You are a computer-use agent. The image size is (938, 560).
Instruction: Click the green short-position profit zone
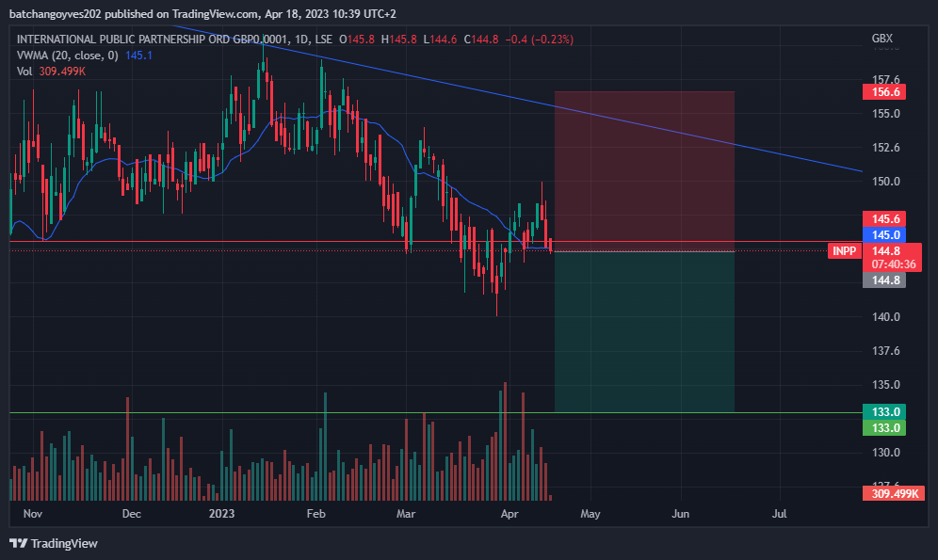point(644,331)
